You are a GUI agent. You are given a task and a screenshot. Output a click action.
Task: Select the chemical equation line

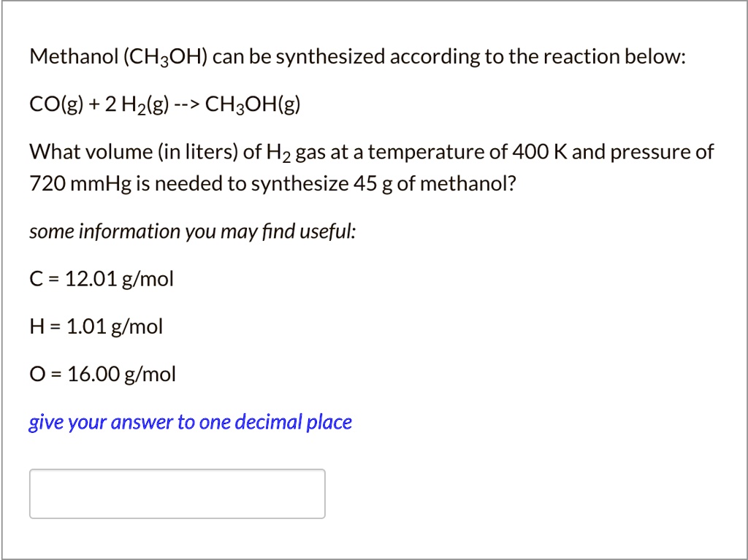(164, 104)
